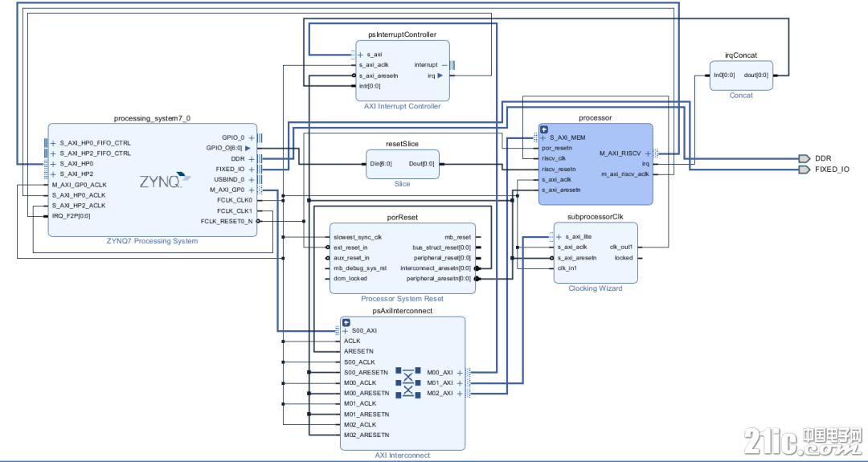
Task: Select the FCLK_CLK0 pin
Action: pyautogui.click(x=235, y=200)
